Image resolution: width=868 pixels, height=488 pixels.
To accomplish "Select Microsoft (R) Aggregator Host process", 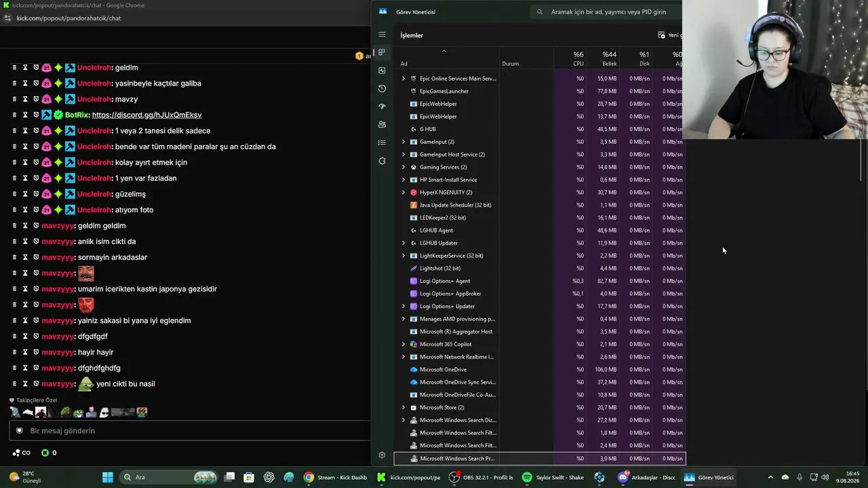I will coord(540,331).
